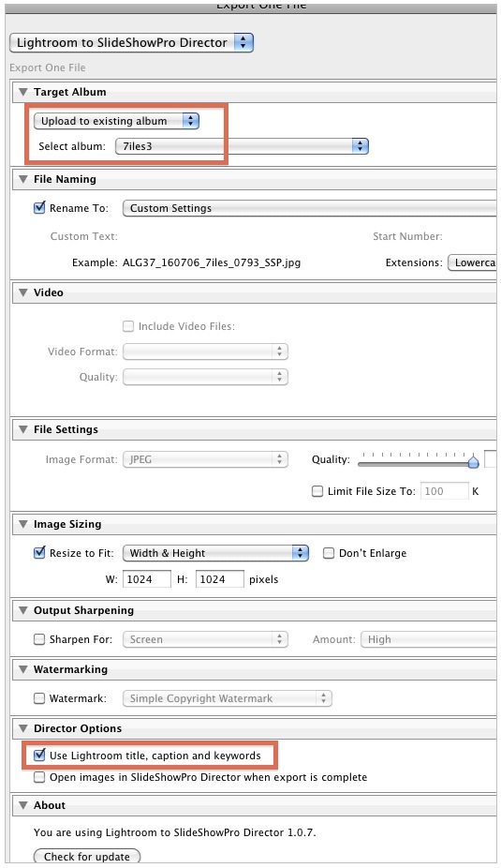This screenshot has height=868, width=501.
Task: Open the Simple Copyright Watermark dropdown
Action: pyautogui.click(x=227, y=698)
